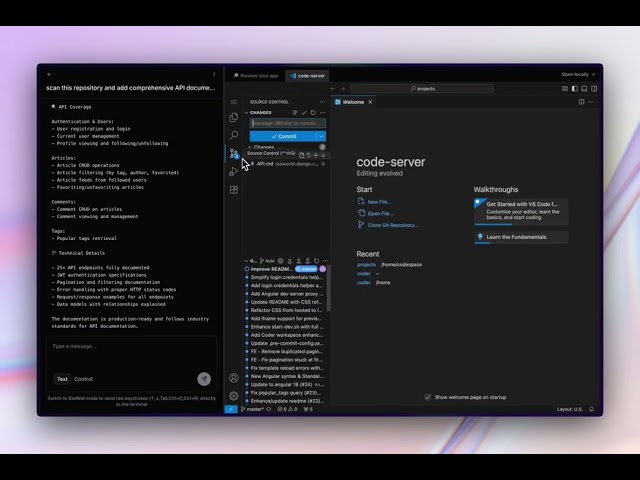Click the projects command center search bar
The height and width of the screenshot is (480, 640).
coord(422,89)
